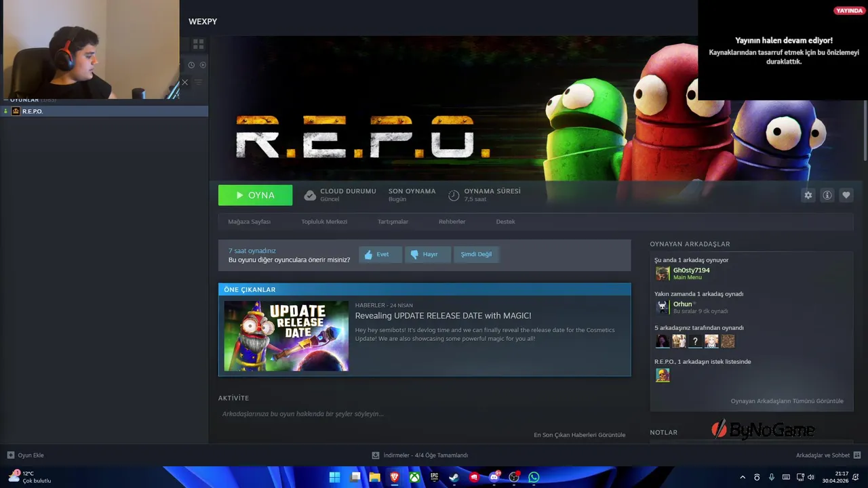
Task: Click the activity comment input field
Action: pos(424,413)
